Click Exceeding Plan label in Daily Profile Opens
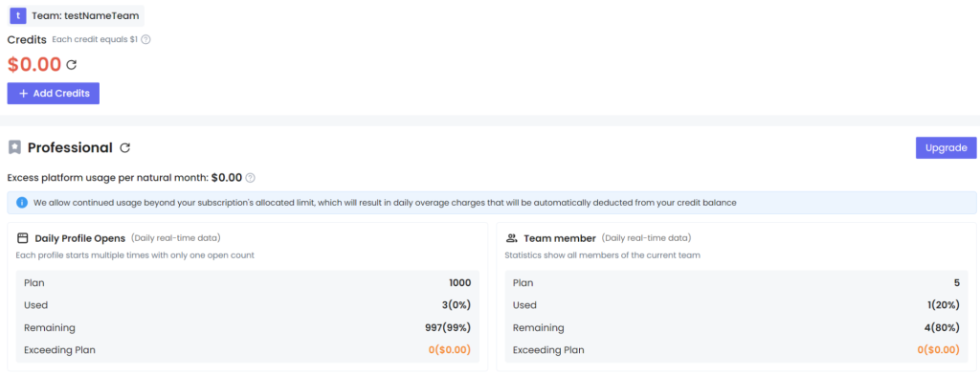 [x=60, y=350]
